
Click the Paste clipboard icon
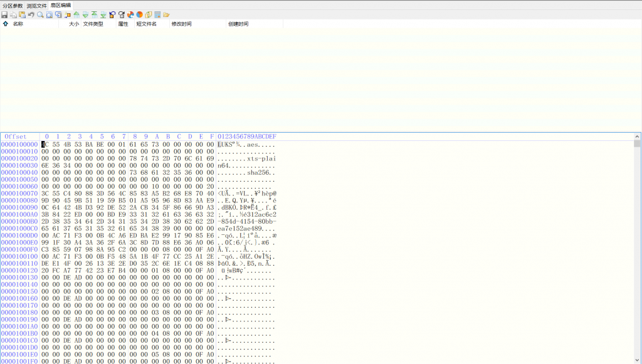23,15
